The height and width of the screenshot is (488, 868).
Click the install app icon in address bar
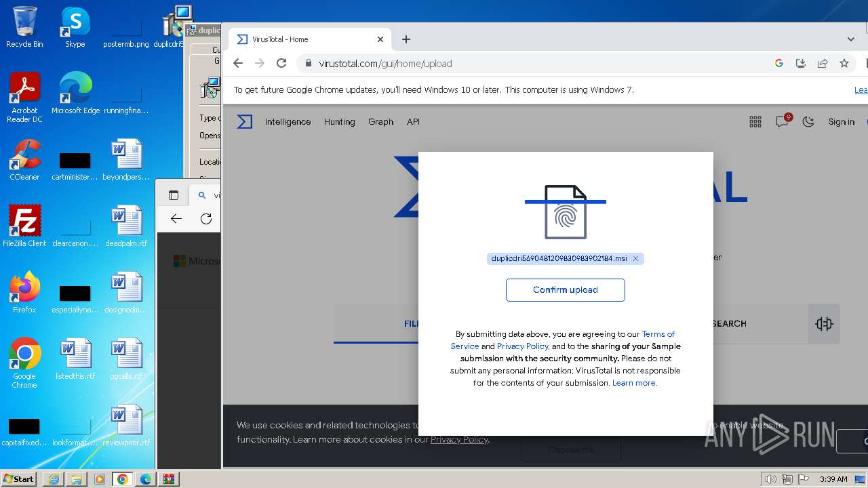tap(801, 63)
